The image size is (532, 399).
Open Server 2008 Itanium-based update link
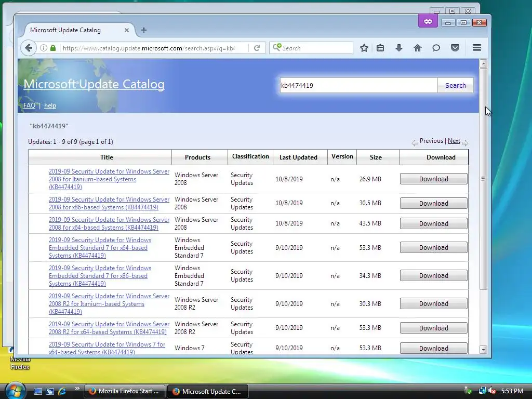(109, 179)
